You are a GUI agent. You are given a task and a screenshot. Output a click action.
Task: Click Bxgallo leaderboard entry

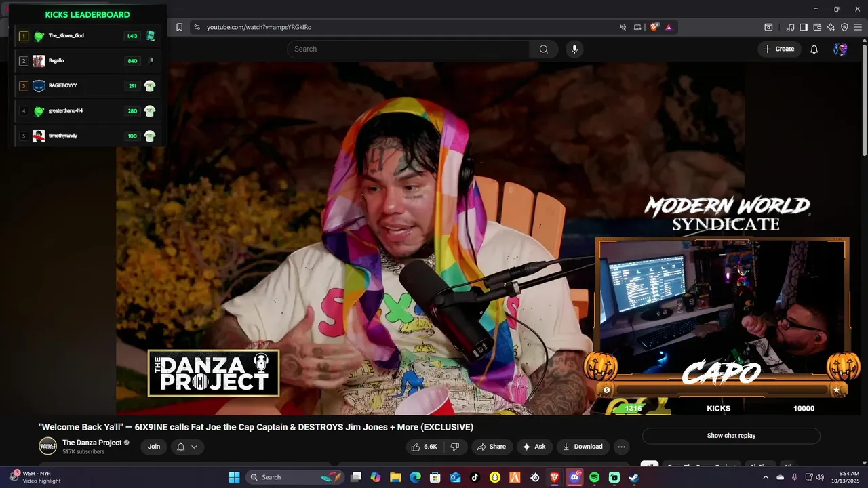point(87,61)
